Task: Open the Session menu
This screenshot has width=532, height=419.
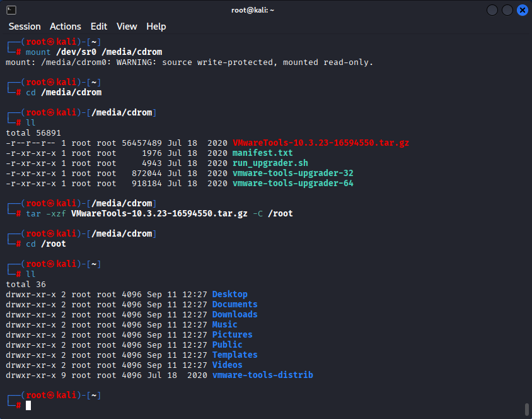Action: [x=25, y=27]
